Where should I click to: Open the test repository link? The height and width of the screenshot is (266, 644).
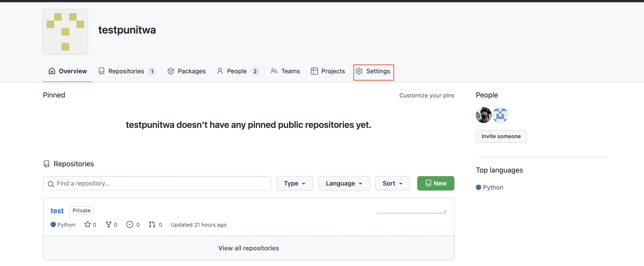(57, 211)
